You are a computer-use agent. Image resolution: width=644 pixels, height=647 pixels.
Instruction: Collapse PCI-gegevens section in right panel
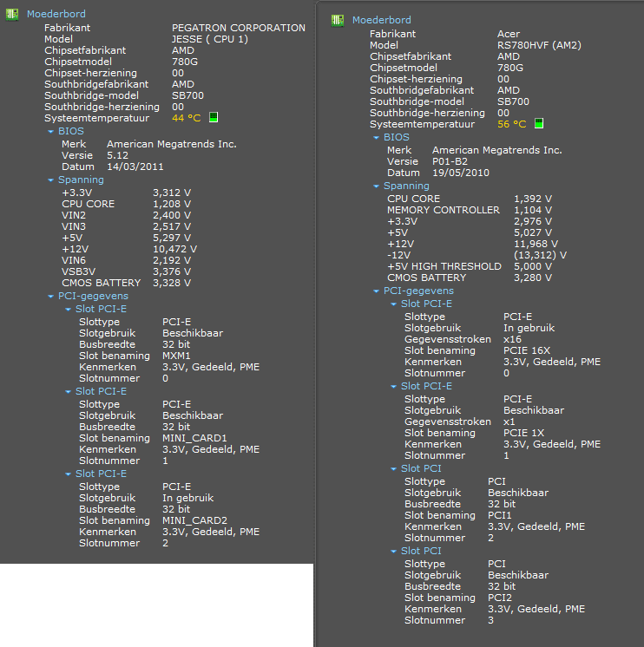click(x=376, y=292)
